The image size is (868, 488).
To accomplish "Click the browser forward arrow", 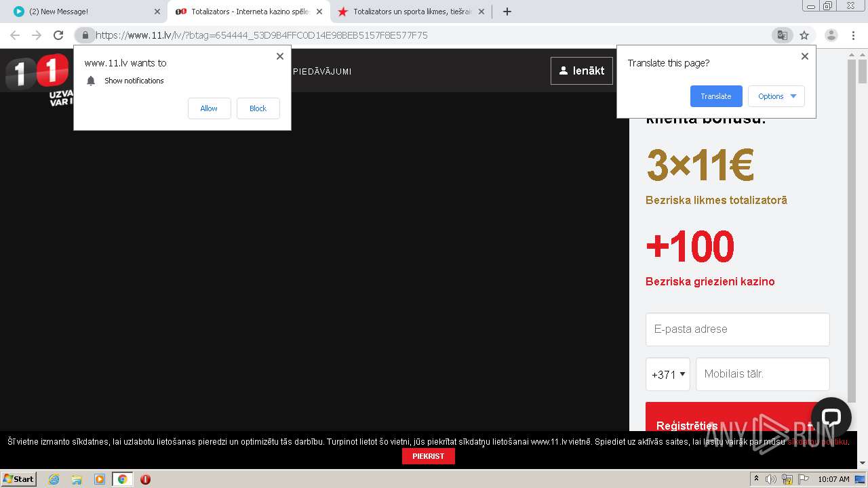I will pyautogui.click(x=37, y=35).
